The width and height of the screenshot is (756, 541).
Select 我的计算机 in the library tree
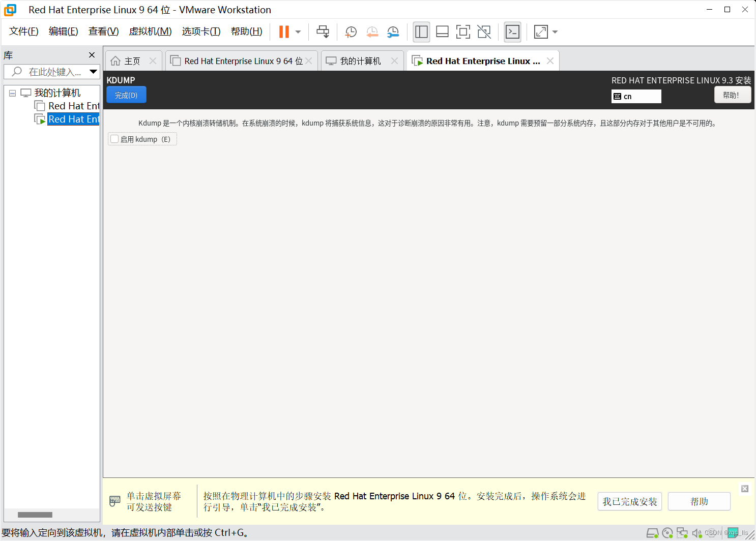(57, 93)
